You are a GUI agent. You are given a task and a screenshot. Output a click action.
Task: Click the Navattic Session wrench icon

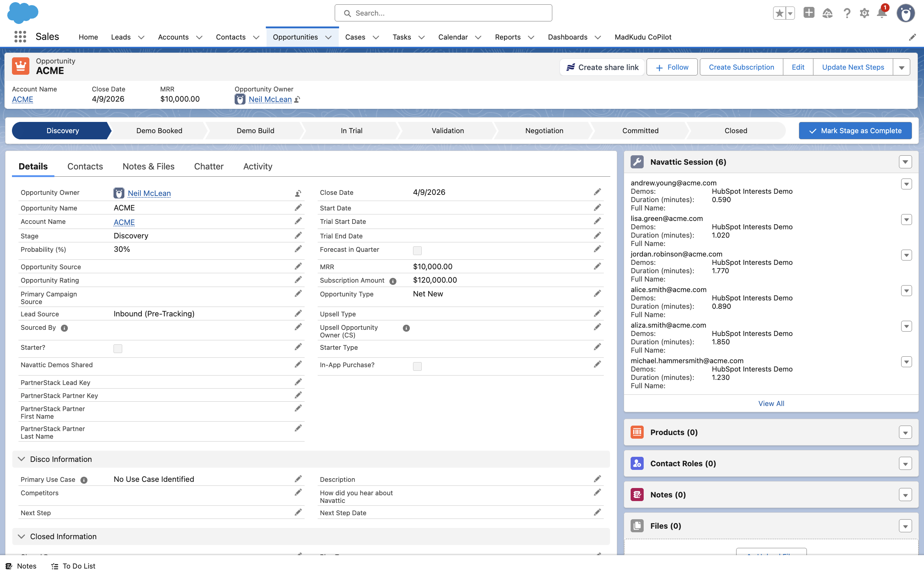point(637,162)
